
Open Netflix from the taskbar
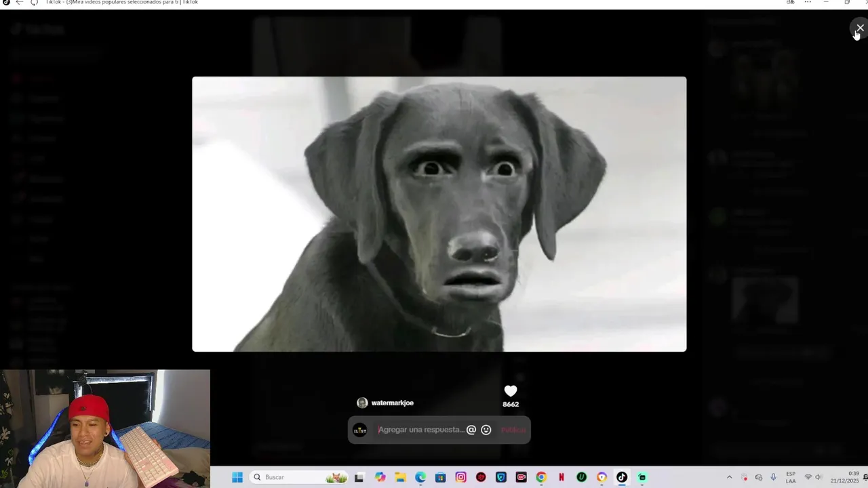click(561, 477)
